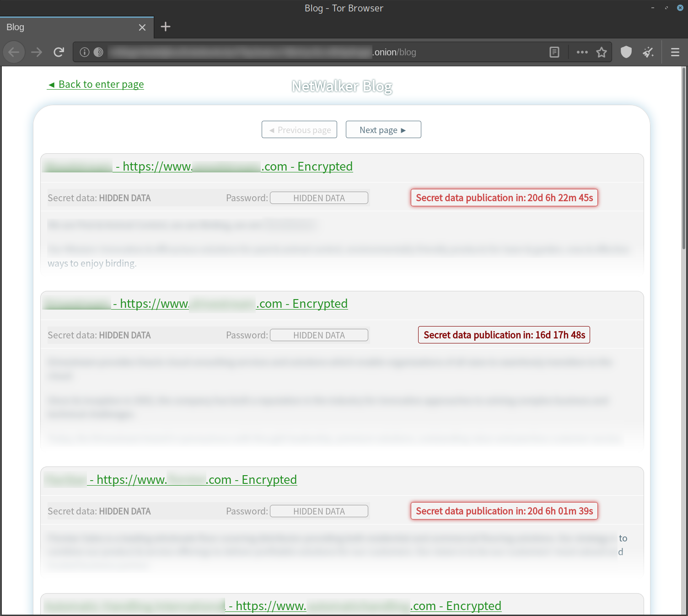Screen dimensions: 688x616
Task: Open page actions three-dot menu
Action: (x=582, y=52)
